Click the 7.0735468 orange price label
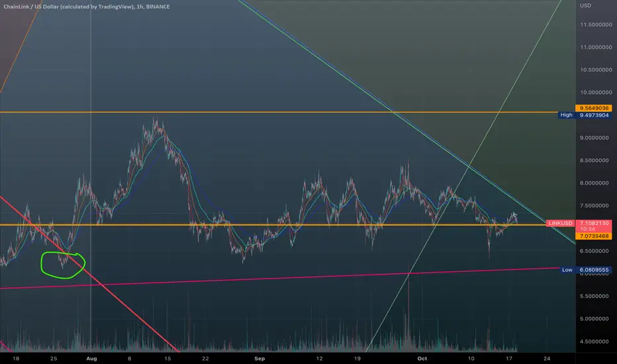617x364 pixels. point(594,236)
